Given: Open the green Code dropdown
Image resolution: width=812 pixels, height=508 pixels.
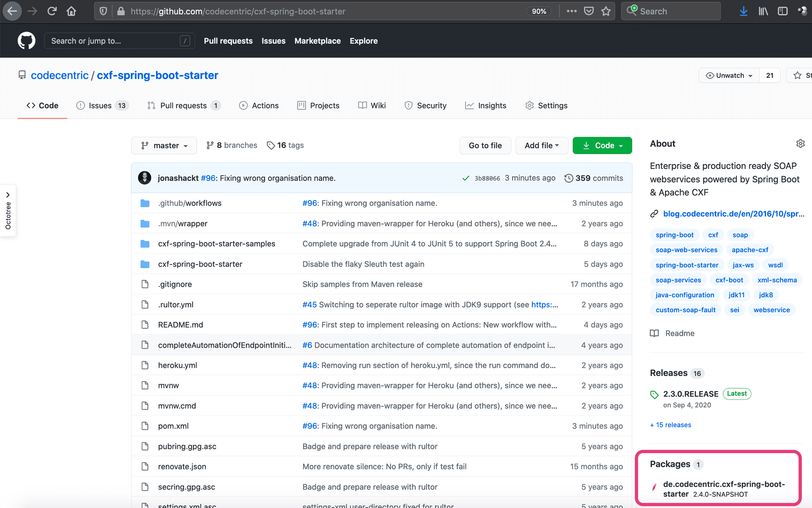Looking at the screenshot, I should pyautogui.click(x=602, y=146).
